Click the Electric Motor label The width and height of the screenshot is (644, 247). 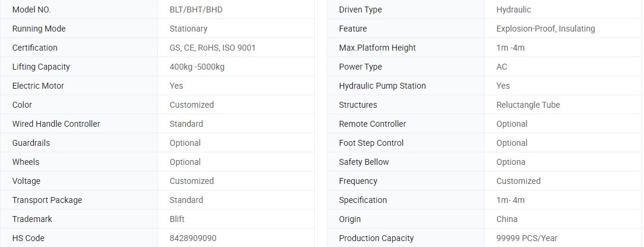38,86
